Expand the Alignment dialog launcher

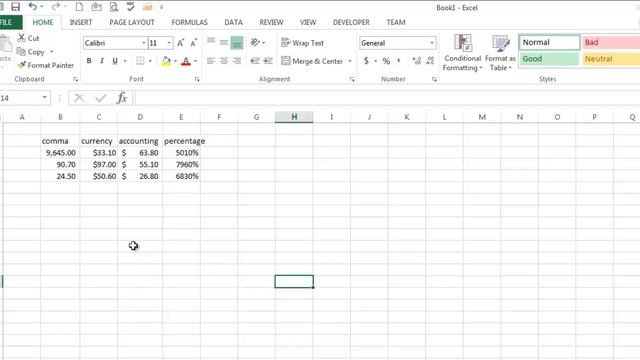[352, 80]
